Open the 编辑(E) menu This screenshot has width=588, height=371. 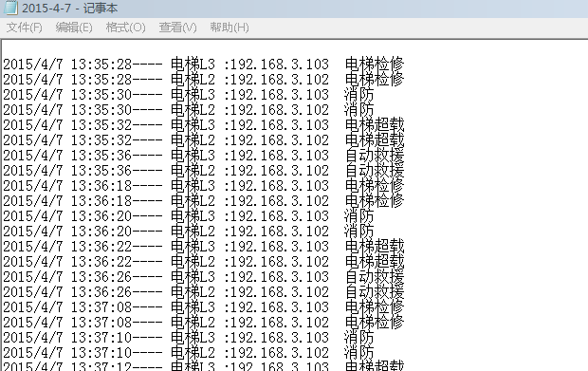click(x=74, y=28)
